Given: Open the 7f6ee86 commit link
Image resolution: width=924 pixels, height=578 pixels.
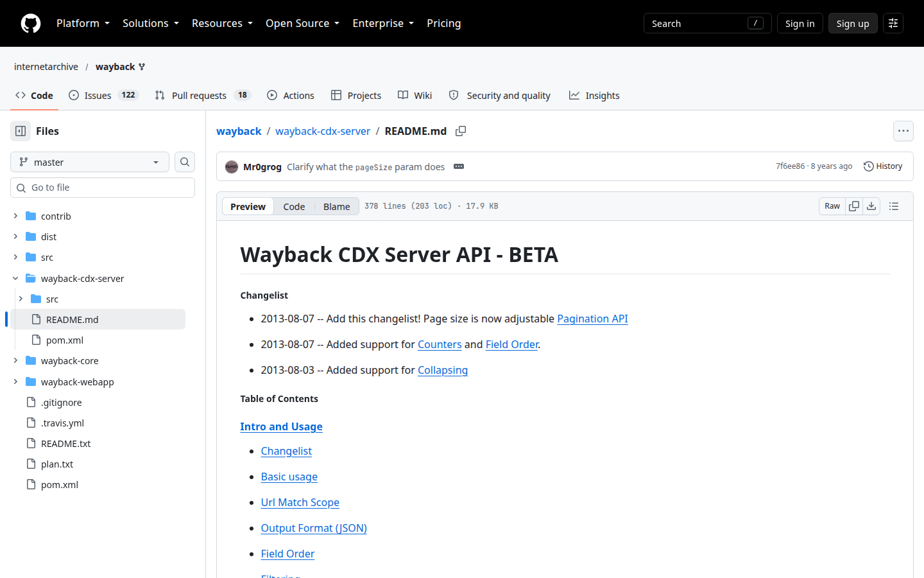Looking at the screenshot, I should [790, 166].
